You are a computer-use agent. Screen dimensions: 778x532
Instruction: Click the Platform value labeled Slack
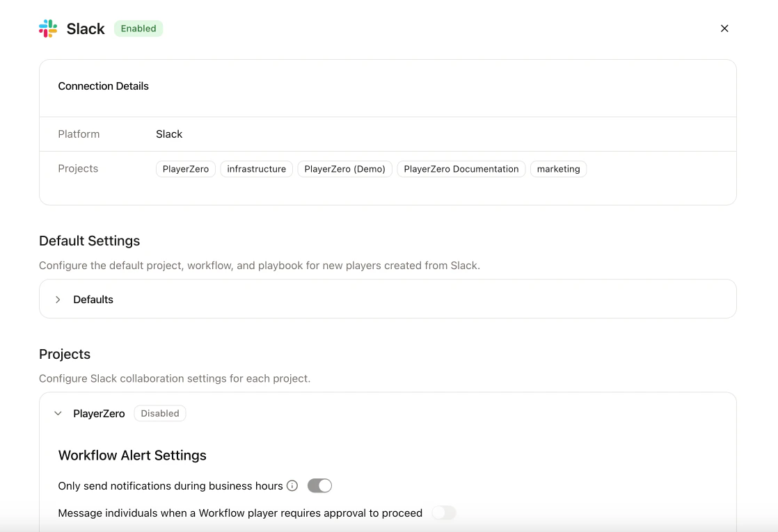[x=169, y=134]
